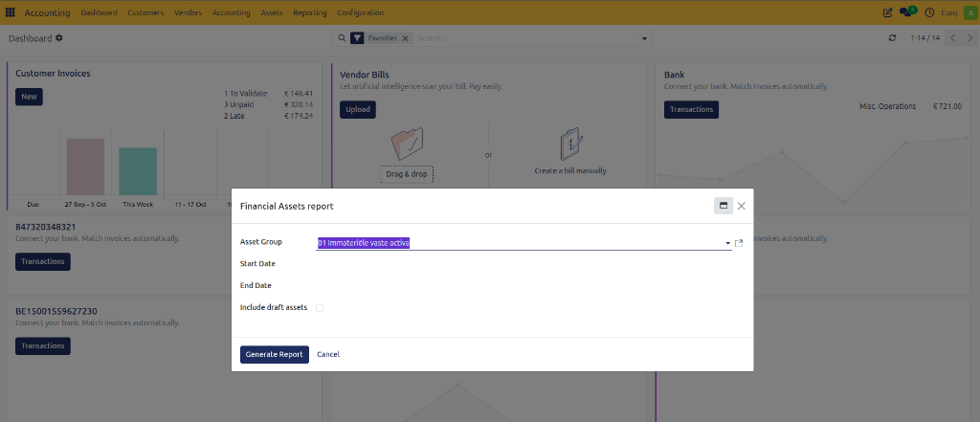Open the Dashboard gear settings icon

point(58,38)
